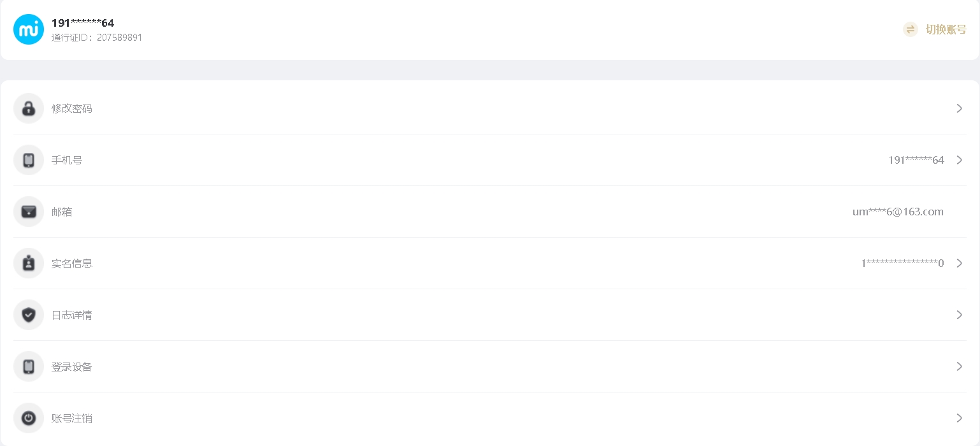Viewport: 980px width, 446px height.
Task: Click the ID badge icon for 实名信息
Action: (29, 263)
